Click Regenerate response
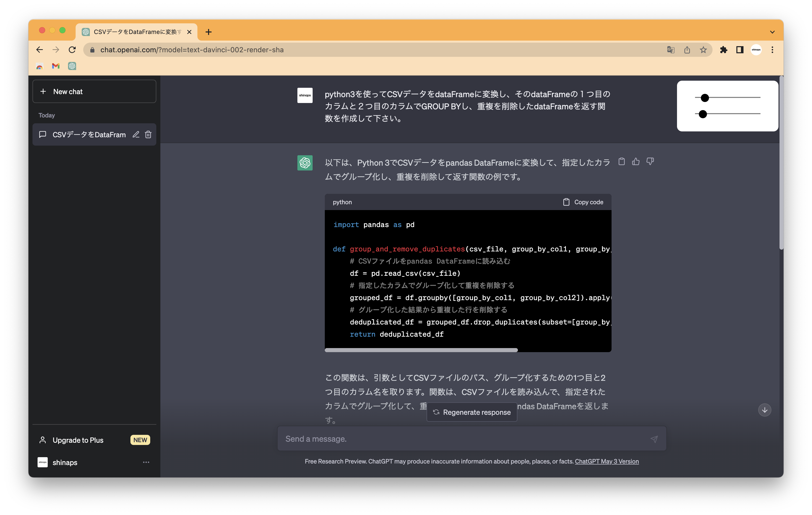Viewport: 812px width, 515px height. coord(472,412)
